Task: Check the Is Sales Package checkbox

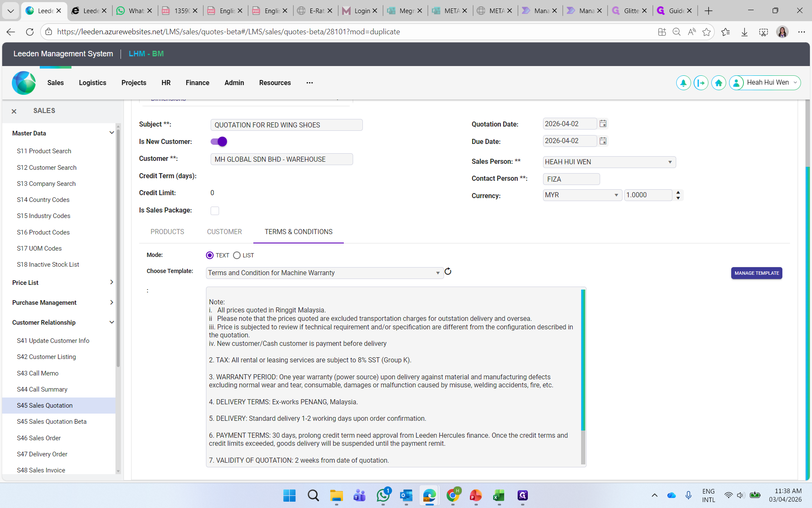Action: (x=215, y=211)
